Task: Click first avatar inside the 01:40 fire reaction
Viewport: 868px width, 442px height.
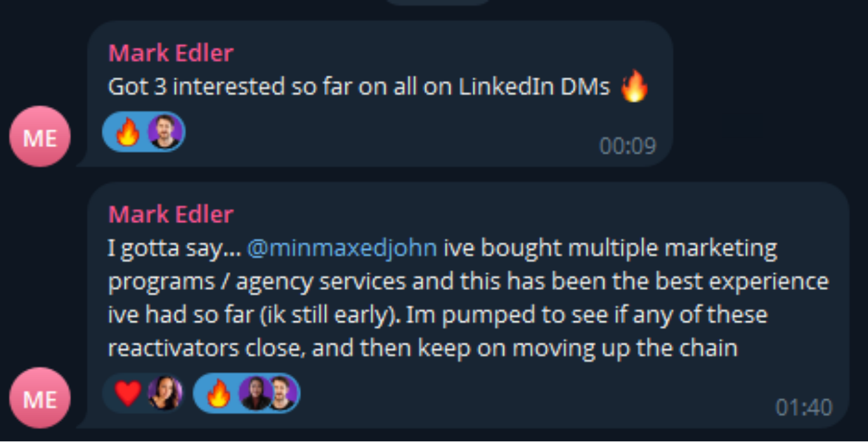Action: click(x=255, y=393)
